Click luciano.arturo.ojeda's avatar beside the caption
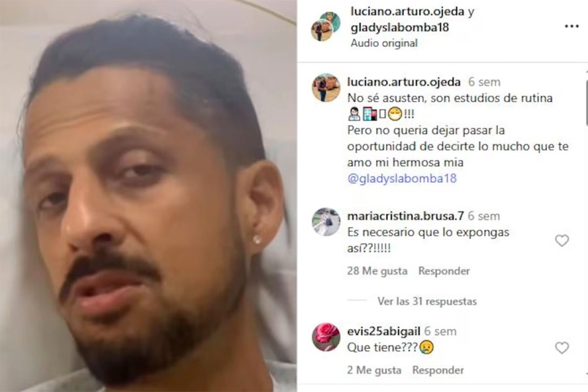Screen dimensions: 588x392 click(326, 88)
